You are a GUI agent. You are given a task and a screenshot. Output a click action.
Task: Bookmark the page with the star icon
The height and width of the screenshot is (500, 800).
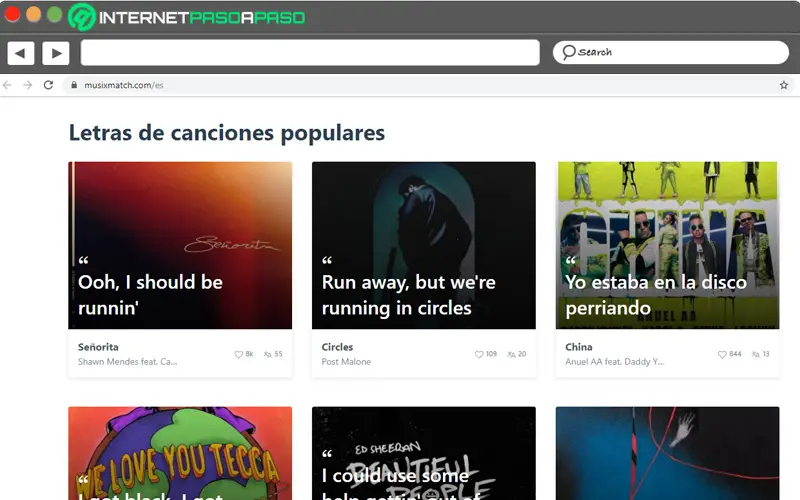tap(784, 85)
